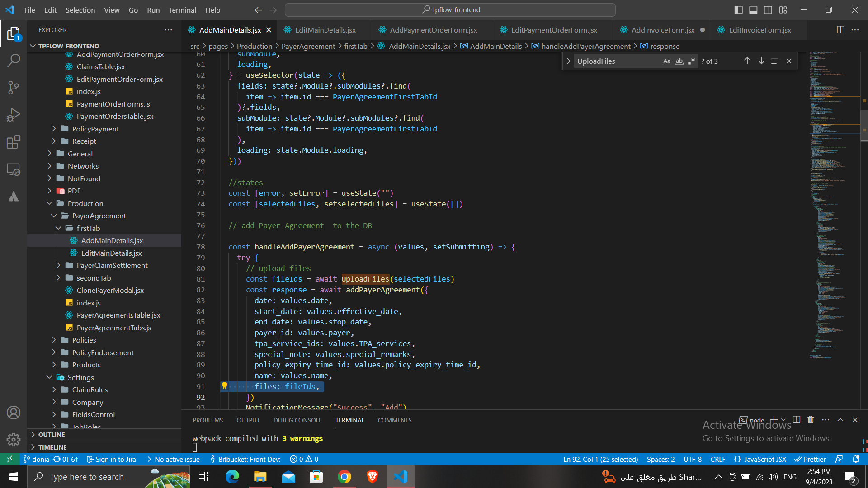
Task: Open the Search view in activity bar
Action: (14, 60)
